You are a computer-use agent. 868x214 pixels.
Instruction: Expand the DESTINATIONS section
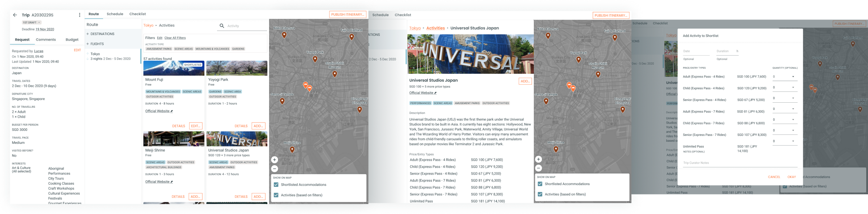[100, 34]
